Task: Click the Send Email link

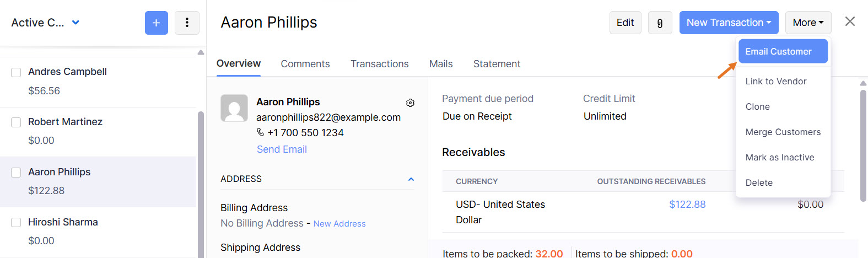Action: 282,149
